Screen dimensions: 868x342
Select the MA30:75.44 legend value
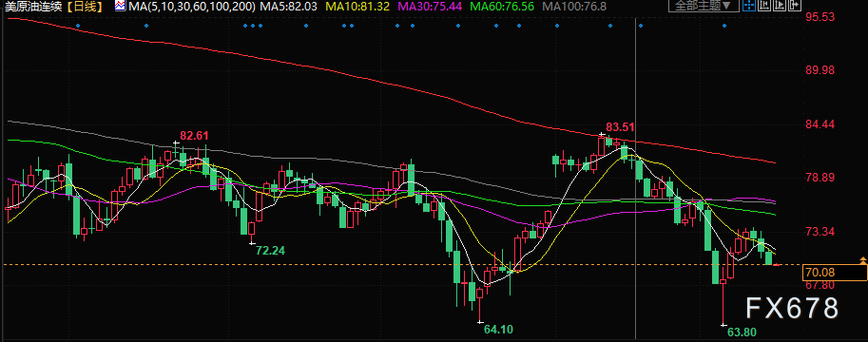pyautogui.click(x=429, y=7)
